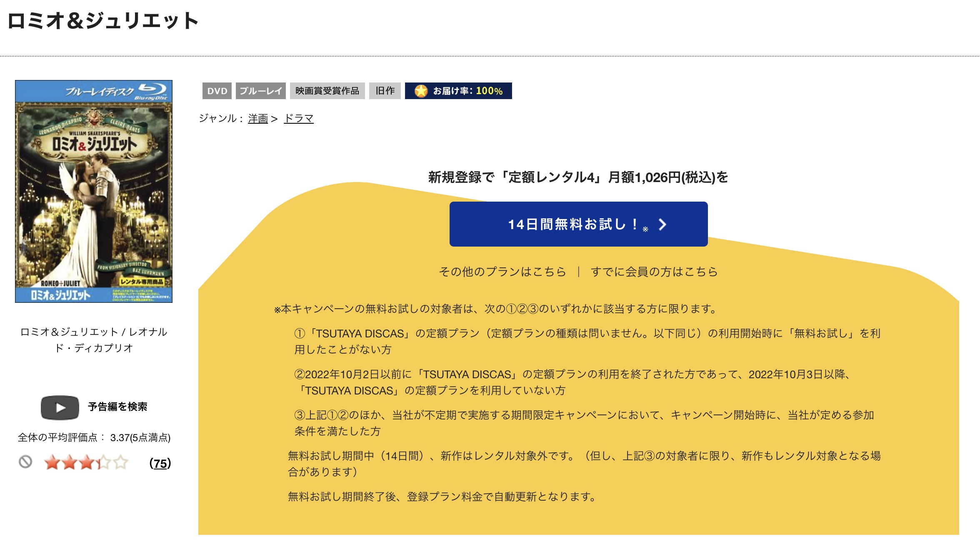Click the gold star icon in お届け率 badge
This screenshot has height=559, width=980.
421,91
